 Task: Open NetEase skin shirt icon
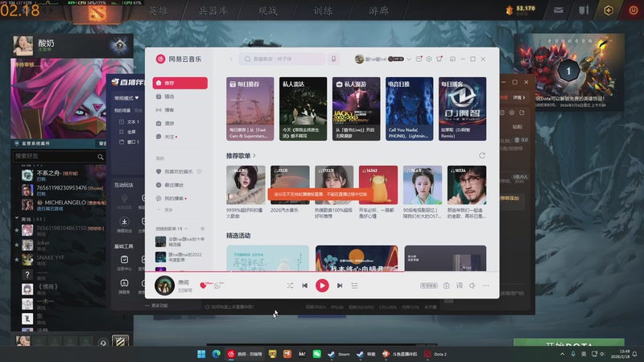(439, 59)
